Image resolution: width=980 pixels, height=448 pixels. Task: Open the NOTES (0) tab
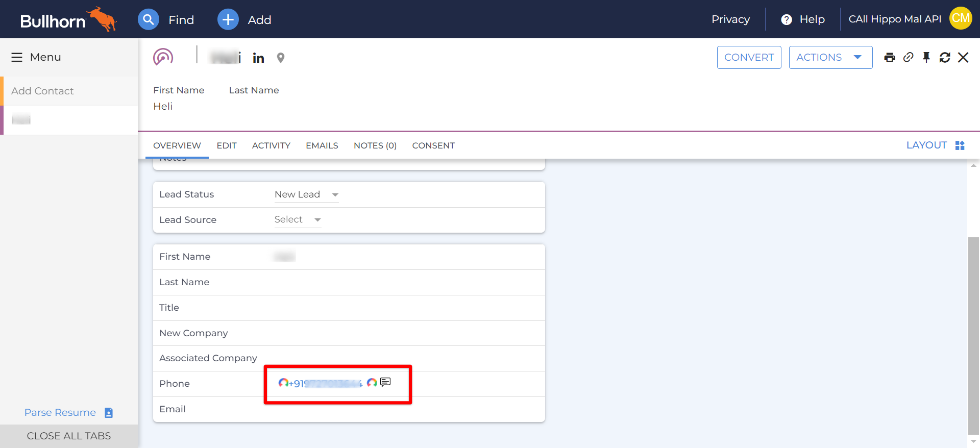(375, 145)
